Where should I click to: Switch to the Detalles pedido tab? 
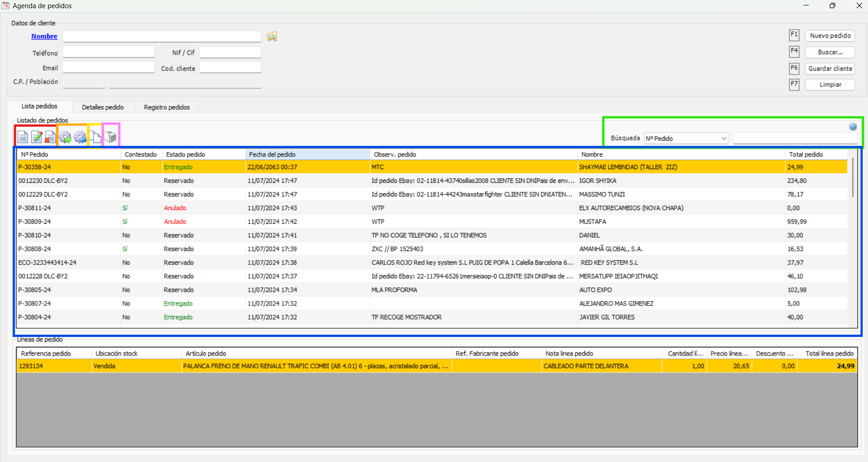103,107
